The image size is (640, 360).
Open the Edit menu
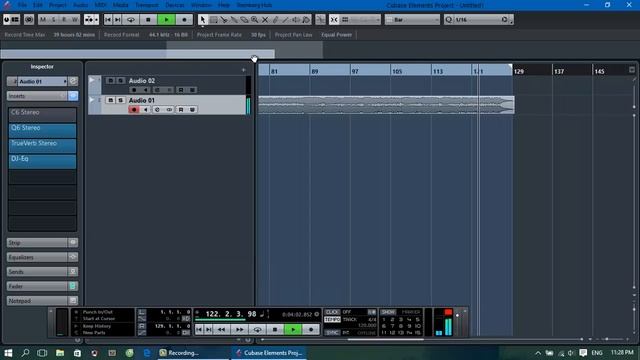pyautogui.click(x=38, y=5)
